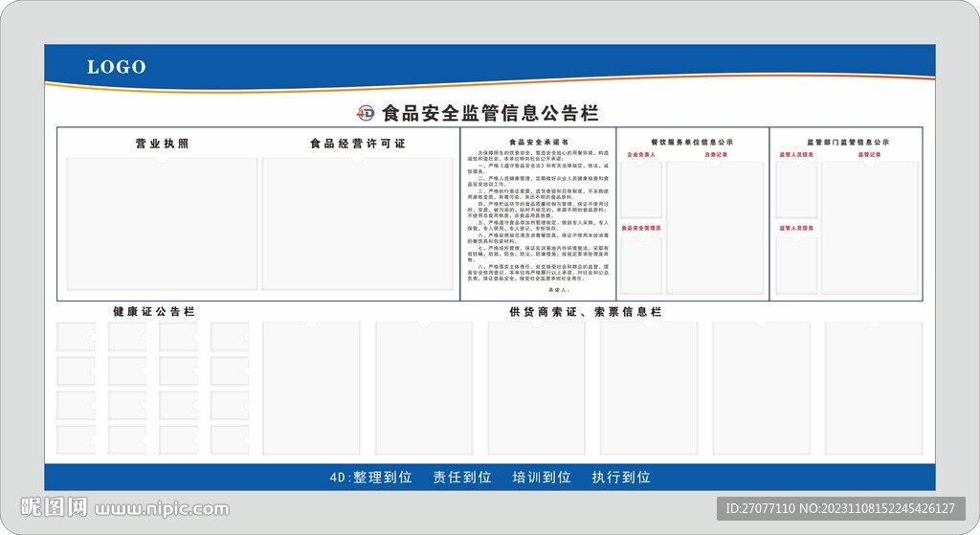Select the top-left health certificate card slot
This screenshot has width=980, height=535.
pos(76,337)
